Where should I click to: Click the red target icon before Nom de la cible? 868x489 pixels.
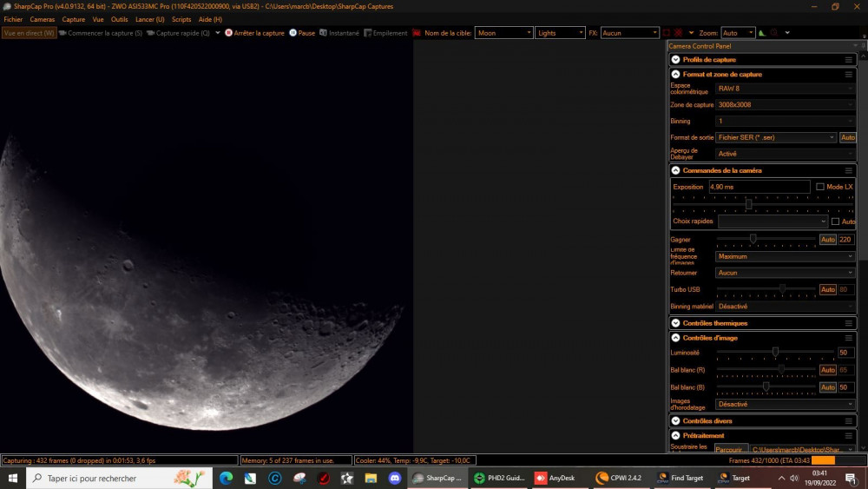[417, 33]
